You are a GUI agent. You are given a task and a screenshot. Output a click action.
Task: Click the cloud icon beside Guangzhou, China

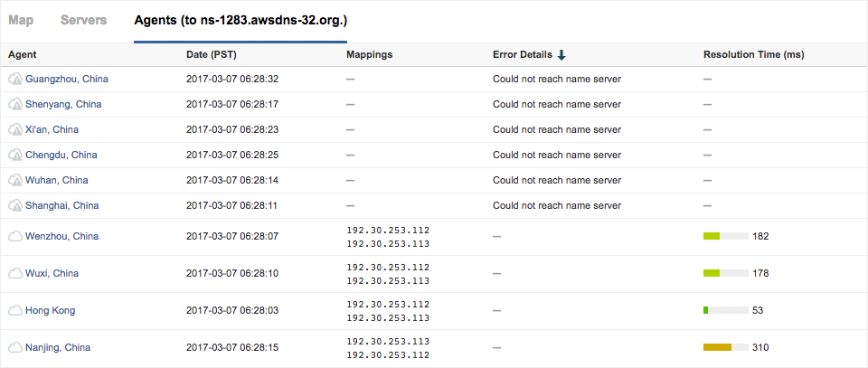[x=14, y=80]
